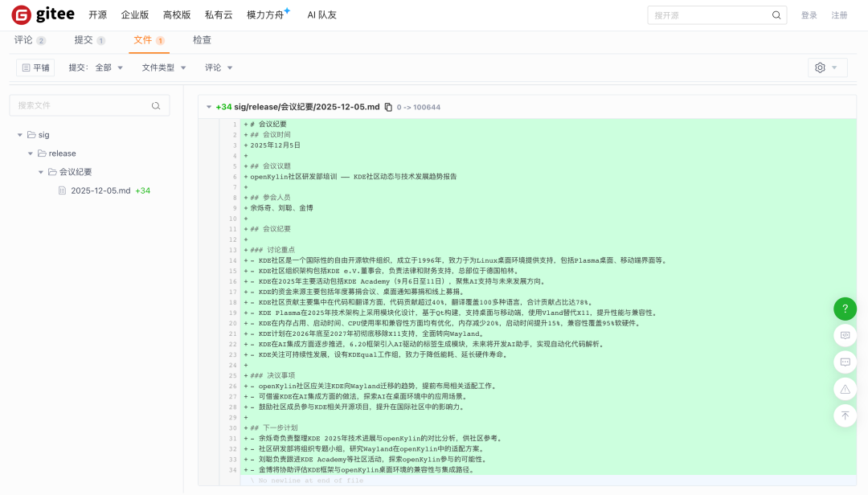
Task: Open the 文件类型 file type dropdown
Action: point(163,67)
